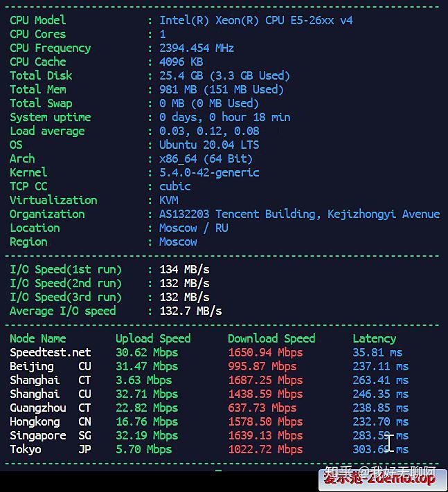Click the CPU Model value Intel Xeon text
Screen dimensions: 448x492
point(256,20)
